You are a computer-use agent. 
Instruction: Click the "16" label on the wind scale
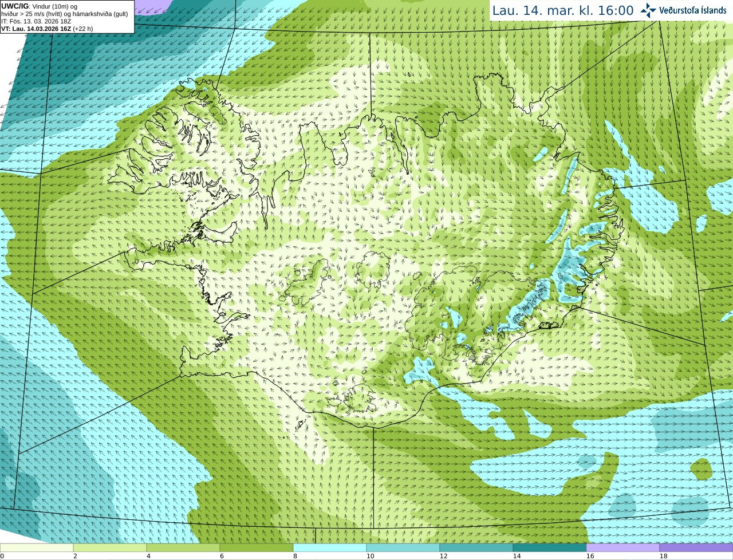590,556
